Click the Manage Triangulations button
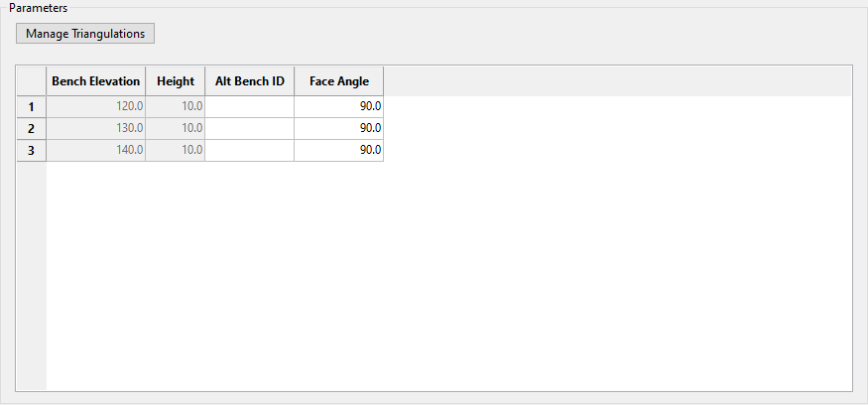 85,34
